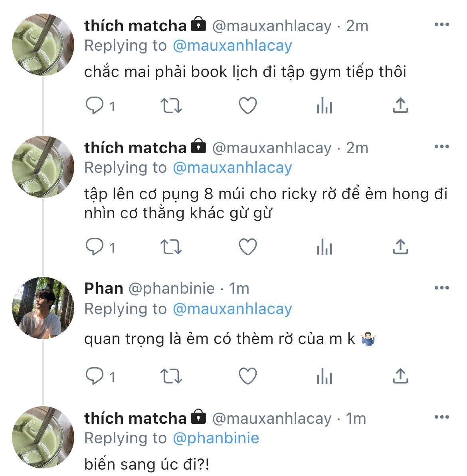Screen dimensions: 467x476
Task: Like the ricky abs tweet
Action: point(247,247)
